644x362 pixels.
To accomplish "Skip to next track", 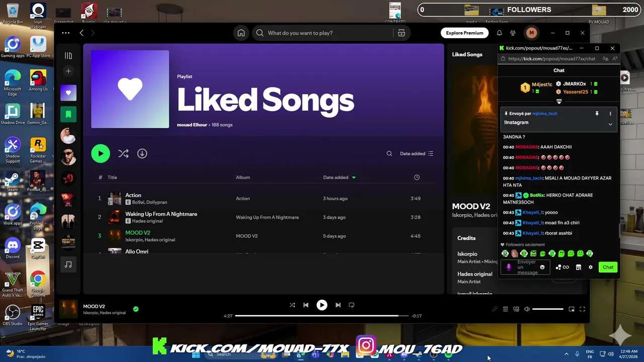I will [x=338, y=305].
